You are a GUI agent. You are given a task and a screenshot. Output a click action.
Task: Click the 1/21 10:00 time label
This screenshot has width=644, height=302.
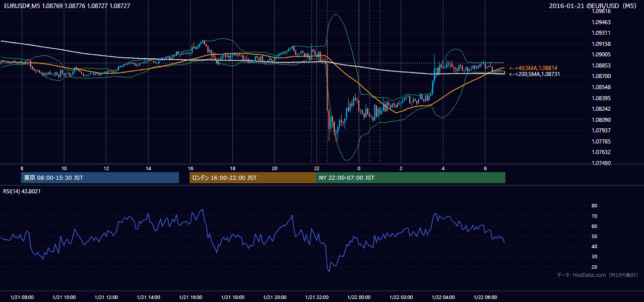click(64, 297)
